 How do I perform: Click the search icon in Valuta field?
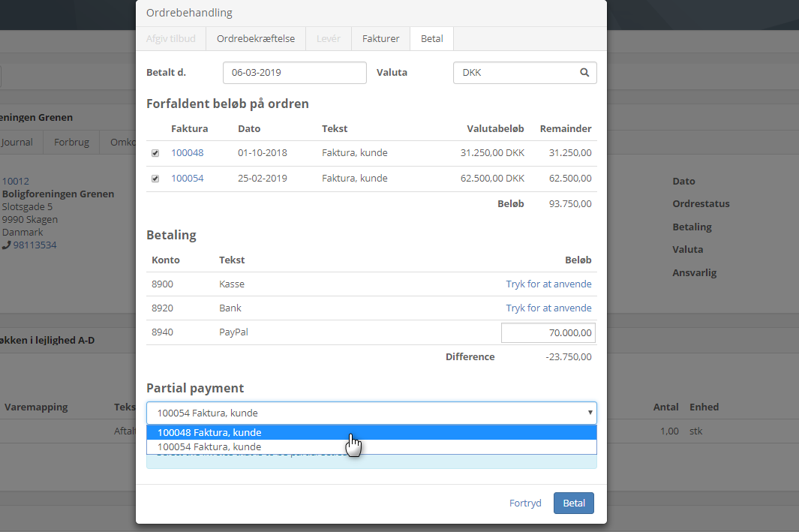click(x=584, y=73)
